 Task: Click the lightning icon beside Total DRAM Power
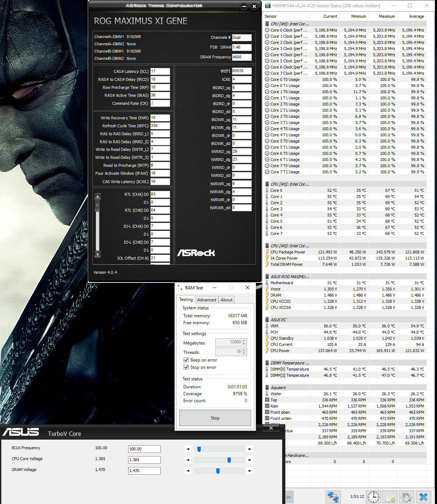[x=267, y=264]
